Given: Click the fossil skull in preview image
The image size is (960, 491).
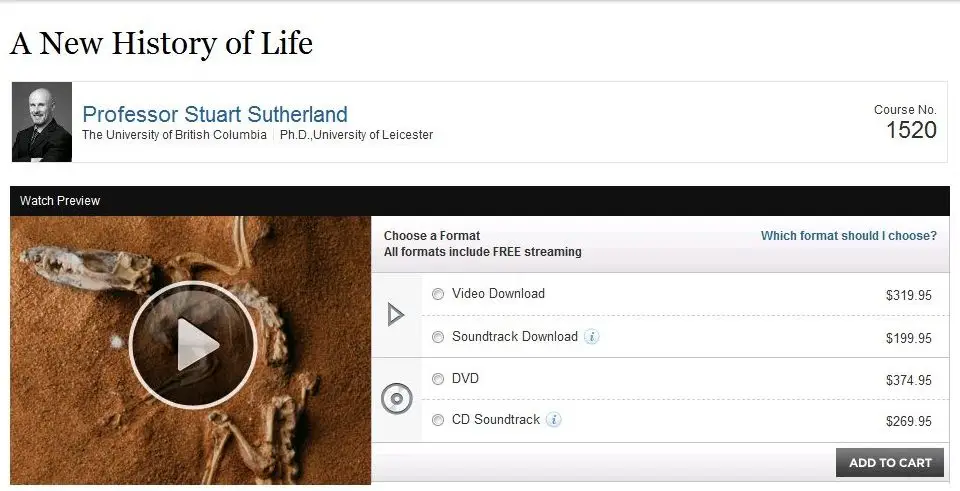Looking at the screenshot, I should point(86,267).
